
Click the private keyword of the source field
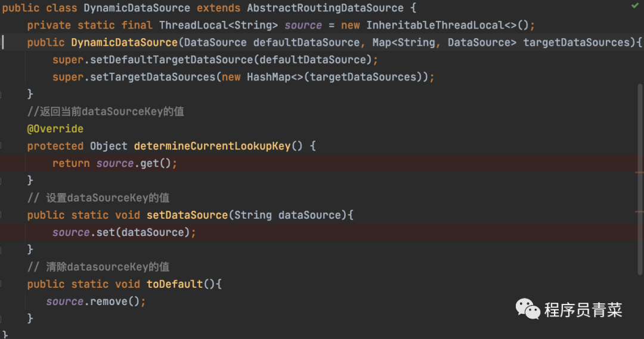point(49,25)
